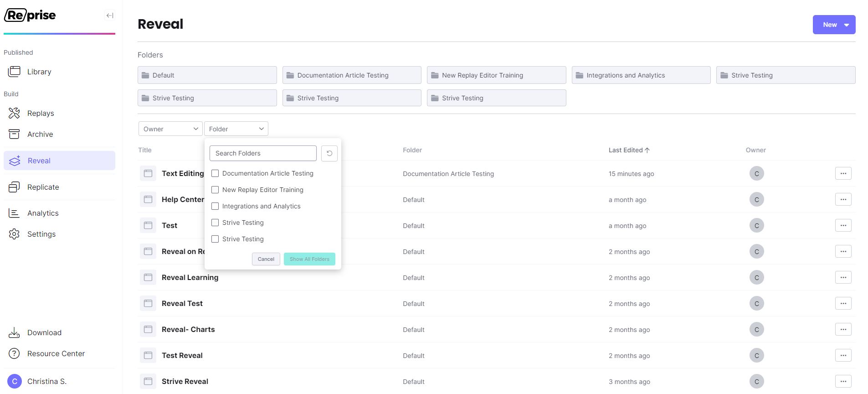This screenshot has height=394, width=868.
Task: Check the Documentation Article Testing checkbox
Action: (x=215, y=173)
